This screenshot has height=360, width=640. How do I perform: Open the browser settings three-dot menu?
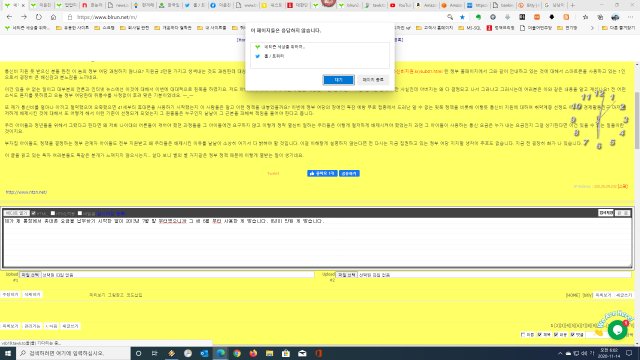click(631, 17)
